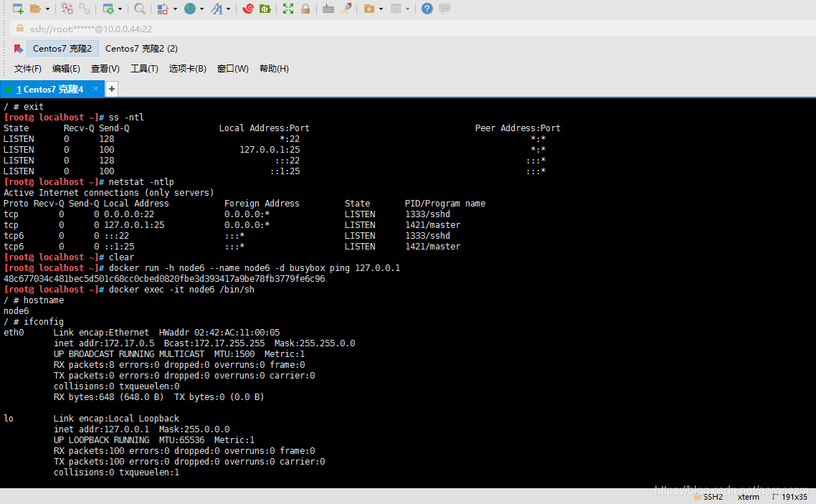The width and height of the screenshot is (816, 504).
Task: Click the container ID 48c677034c48 output line
Action: point(164,279)
